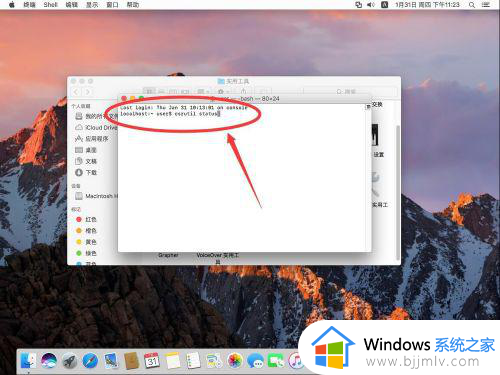Open Messages from the Dock

[255, 361]
